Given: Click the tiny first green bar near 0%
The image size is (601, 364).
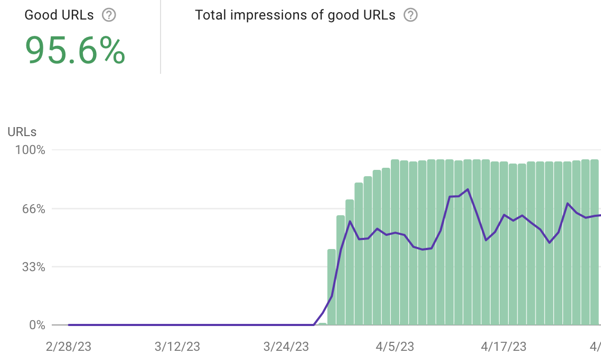Looking at the screenshot, I should tap(323, 323).
